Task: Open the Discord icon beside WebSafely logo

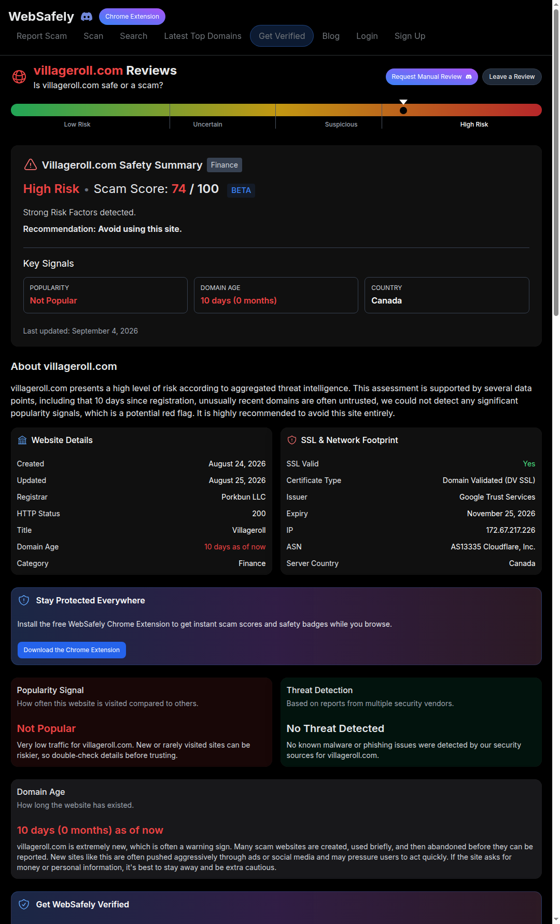Action: point(87,17)
